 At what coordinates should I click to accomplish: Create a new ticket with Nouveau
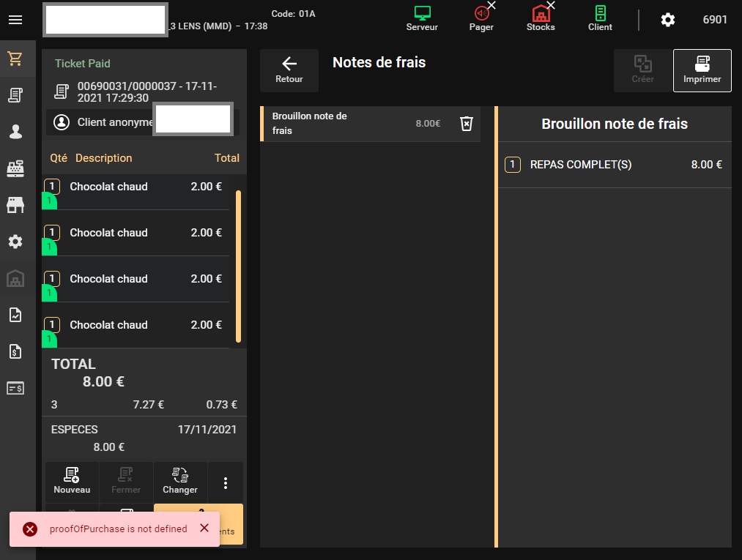point(72,481)
